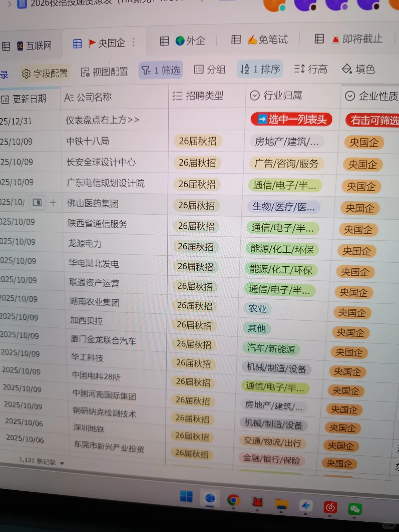Open the 免笔试 view tab
Image resolution: width=399 pixels, height=532 pixels.
[x=260, y=40]
